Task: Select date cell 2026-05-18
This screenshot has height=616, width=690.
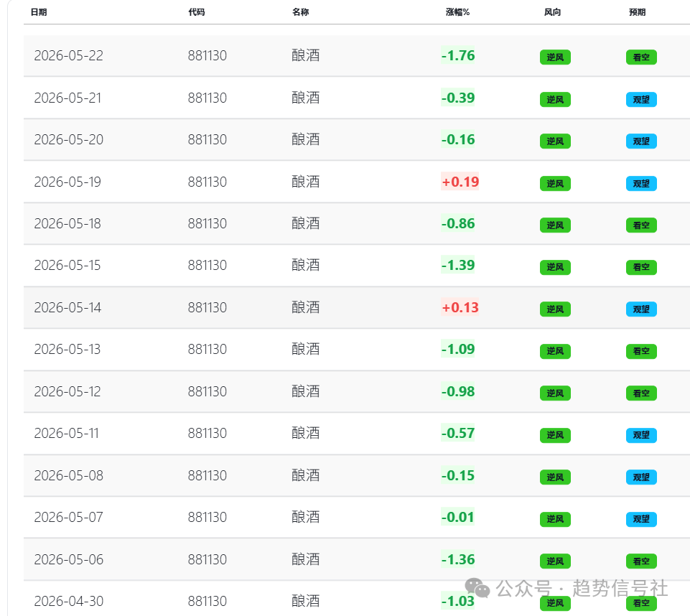Action: click(67, 223)
